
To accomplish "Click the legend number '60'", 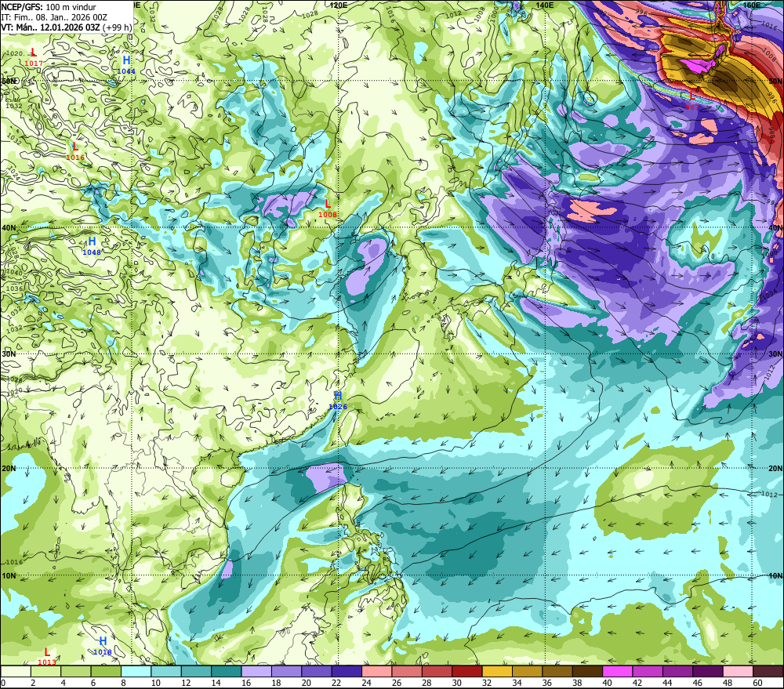I will 757,683.
